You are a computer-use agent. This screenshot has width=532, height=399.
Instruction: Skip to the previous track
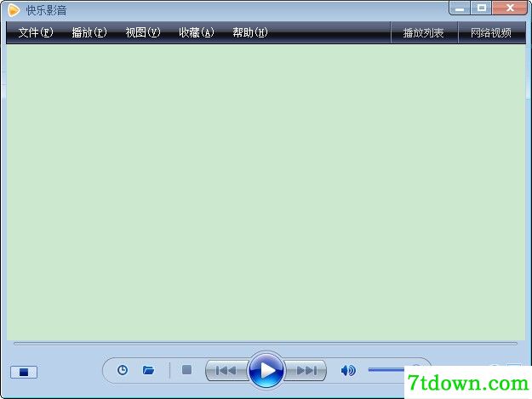pos(226,371)
